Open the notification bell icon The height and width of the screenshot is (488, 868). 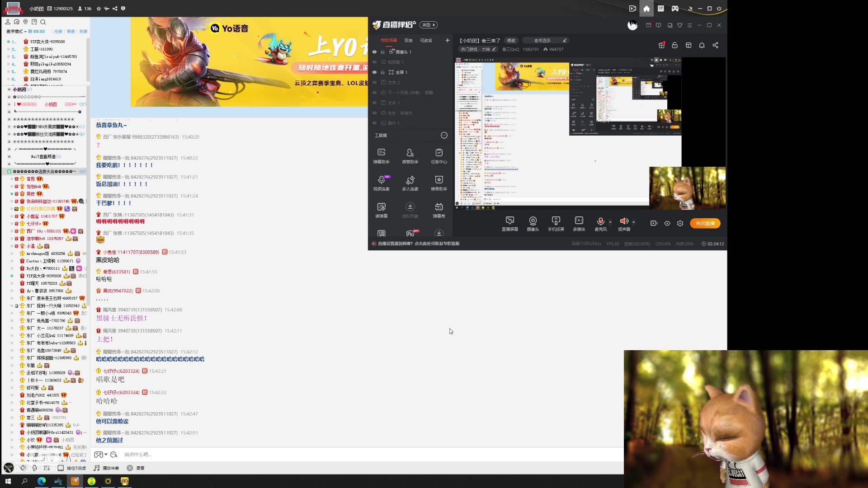coord(702,45)
